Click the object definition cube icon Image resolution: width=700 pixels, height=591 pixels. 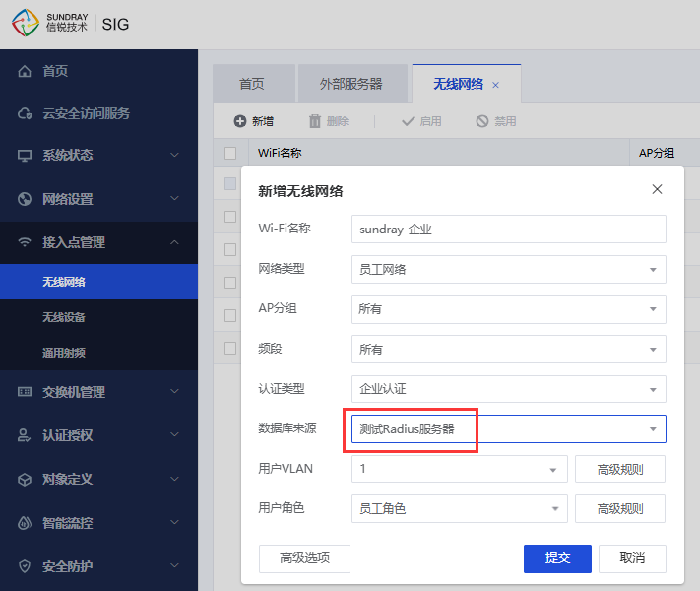pos(25,480)
